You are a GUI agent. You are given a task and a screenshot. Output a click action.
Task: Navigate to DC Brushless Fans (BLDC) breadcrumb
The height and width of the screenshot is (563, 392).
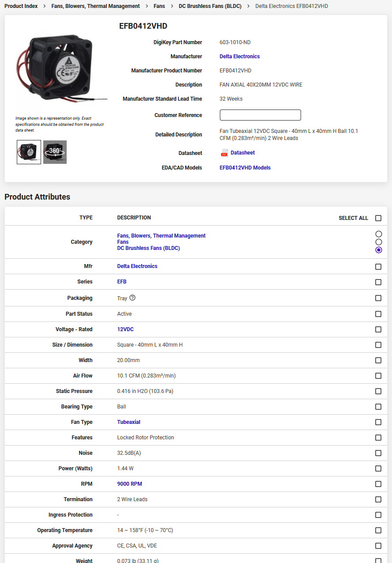point(210,6)
